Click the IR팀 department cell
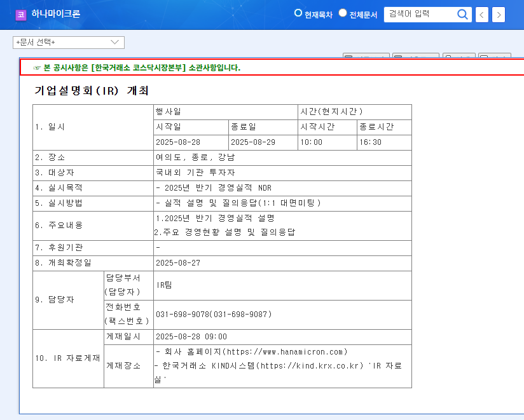The width and height of the screenshot is (524, 420). (282, 285)
